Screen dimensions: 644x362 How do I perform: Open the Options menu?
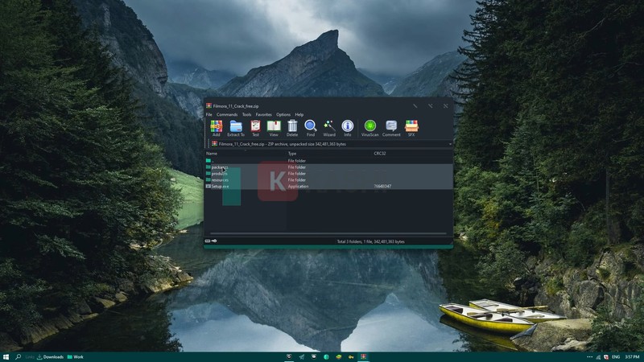click(283, 115)
